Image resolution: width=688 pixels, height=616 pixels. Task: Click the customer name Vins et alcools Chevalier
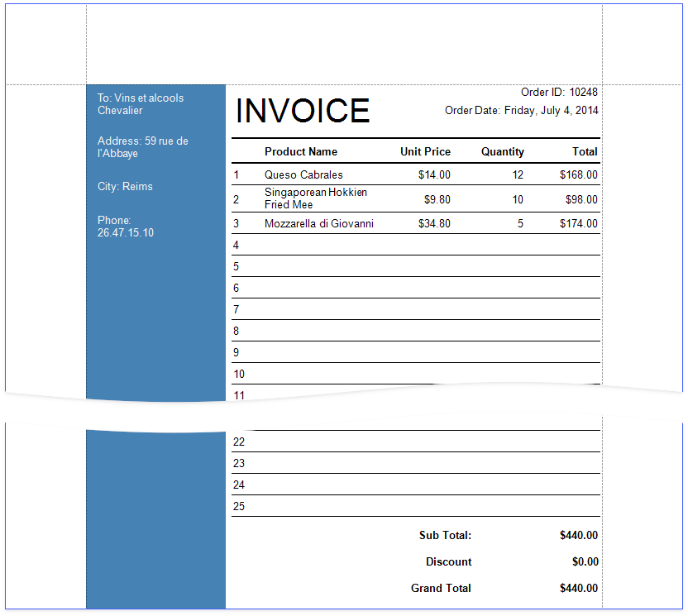coord(141,104)
